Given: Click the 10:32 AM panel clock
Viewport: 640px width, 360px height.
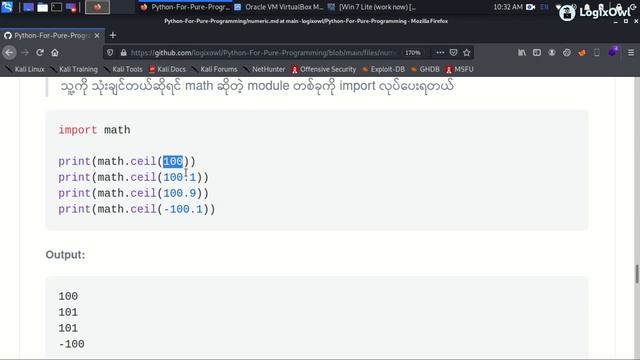Looking at the screenshot, I should pyautogui.click(x=508, y=7).
